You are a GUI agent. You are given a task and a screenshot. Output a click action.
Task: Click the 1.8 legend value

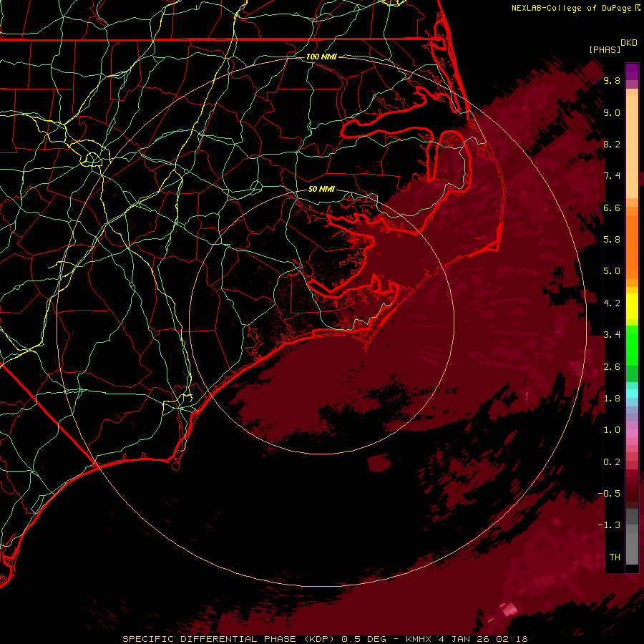pyautogui.click(x=612, y=399)
